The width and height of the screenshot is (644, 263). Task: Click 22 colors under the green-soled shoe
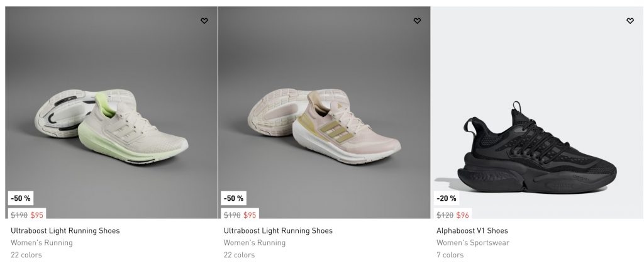click(27, 255)
